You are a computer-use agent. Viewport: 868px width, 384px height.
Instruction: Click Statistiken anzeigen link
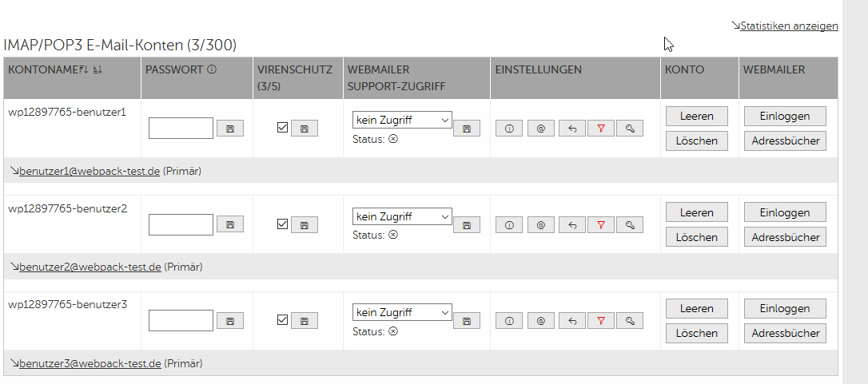point(789,26)
